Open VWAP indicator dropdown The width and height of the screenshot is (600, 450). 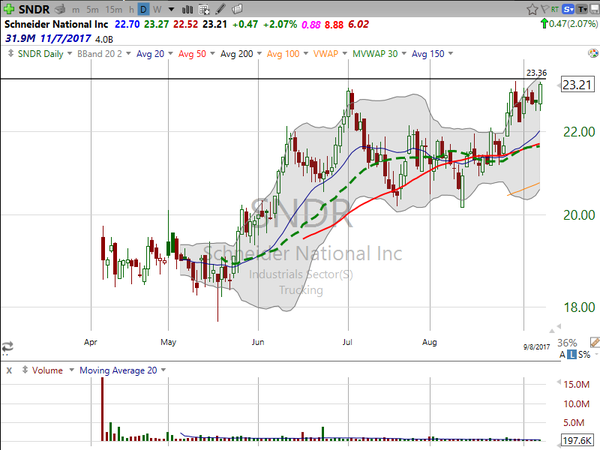pos(344,54)
